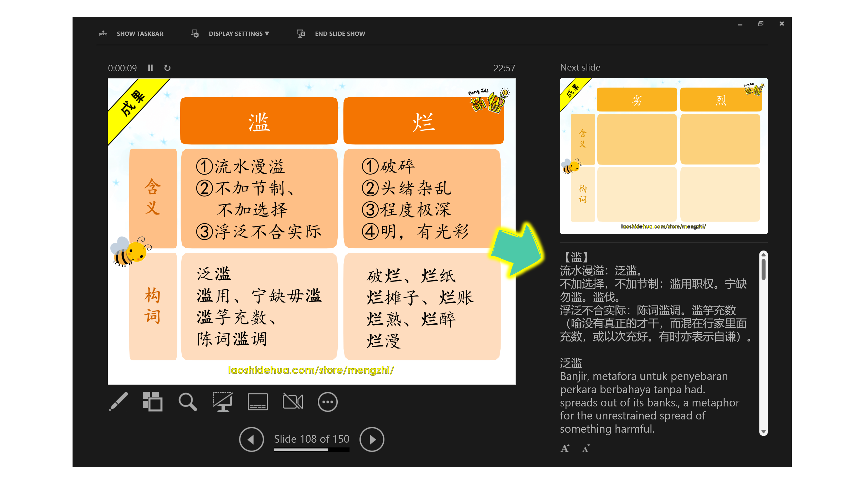The height and width of the screenshot is (489, 868).
Task: Increase the notes text size
Action: coord(565,448)
